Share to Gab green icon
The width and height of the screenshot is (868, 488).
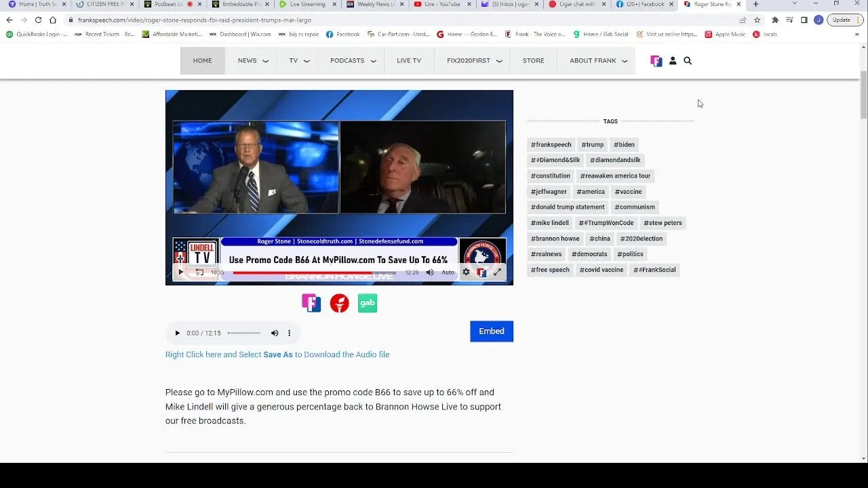[368, 303]
